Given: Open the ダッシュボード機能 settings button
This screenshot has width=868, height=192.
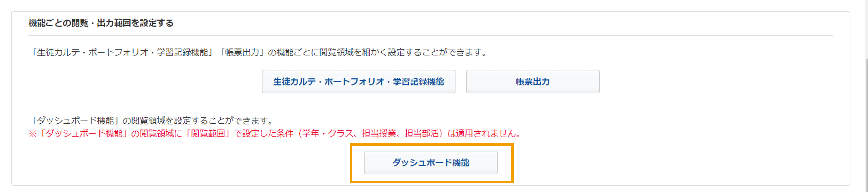Looking at the screenshot, I should [431, 162].
